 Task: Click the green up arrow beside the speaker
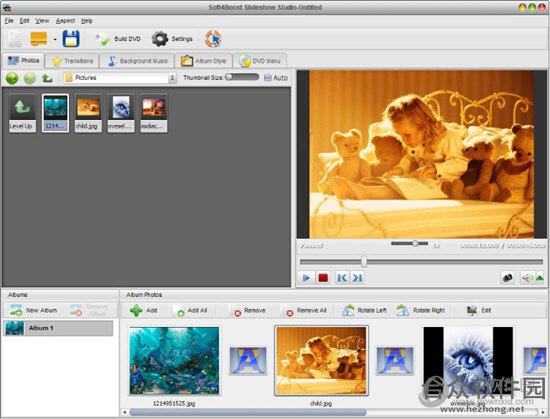(539, 278)
